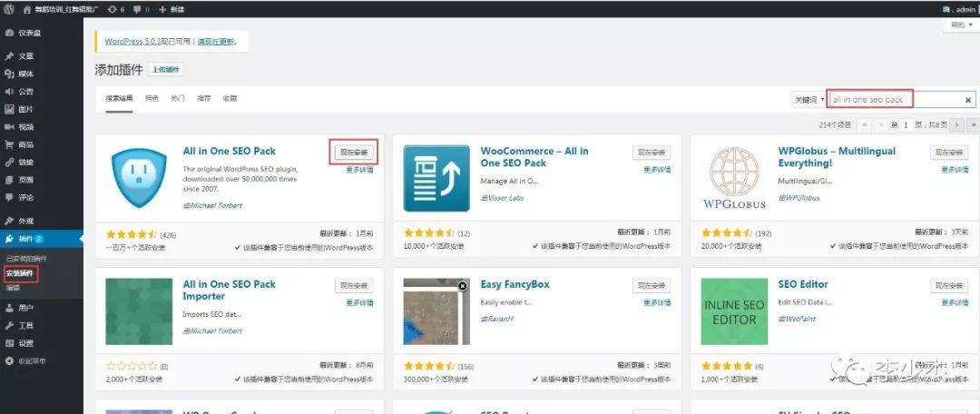Switch to the 收藏 favorites tab
980x414 pixels.
[x=230, y=99]
